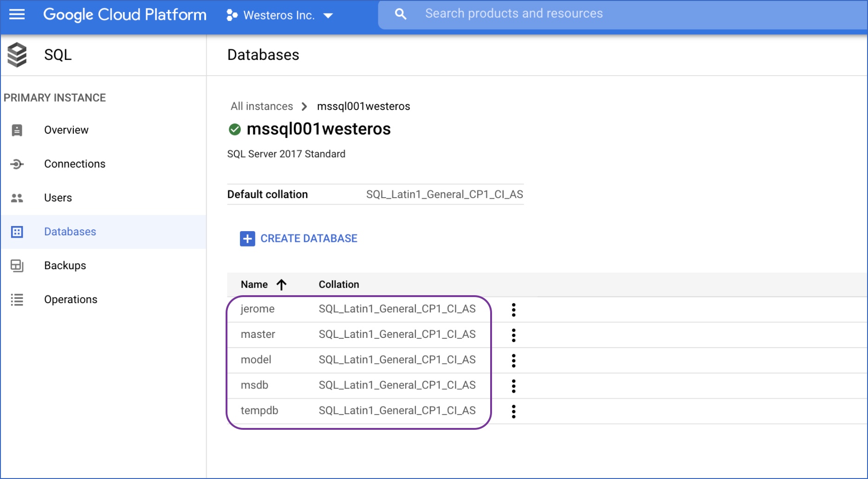Click the Default collation value SQL_Latin1_General_CP1_CI_AS

coord(445,194)
